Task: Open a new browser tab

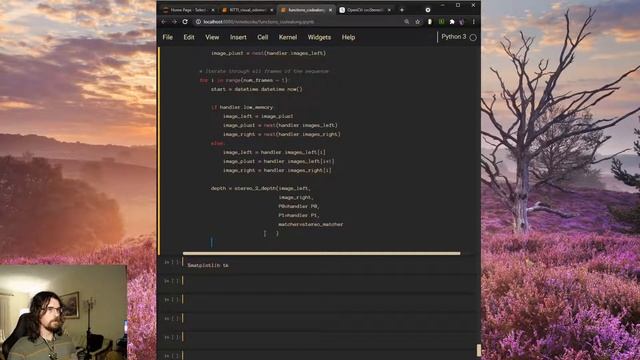Action: click(x=402, y=10)
